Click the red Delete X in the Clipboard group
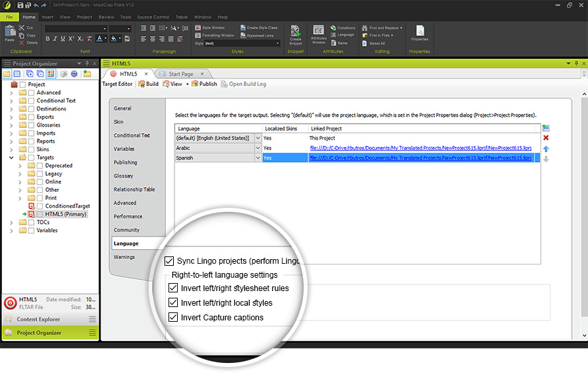 [x=22, y=43]
